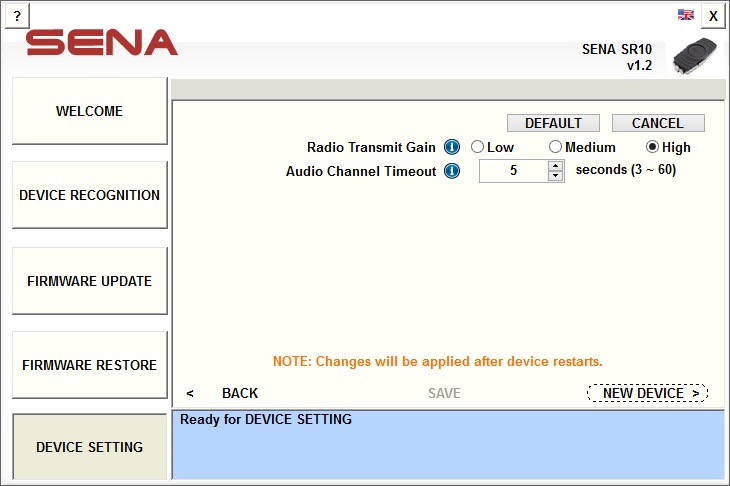Click the info icon beside Audio Channel Timeout

[x=452, y=171]
